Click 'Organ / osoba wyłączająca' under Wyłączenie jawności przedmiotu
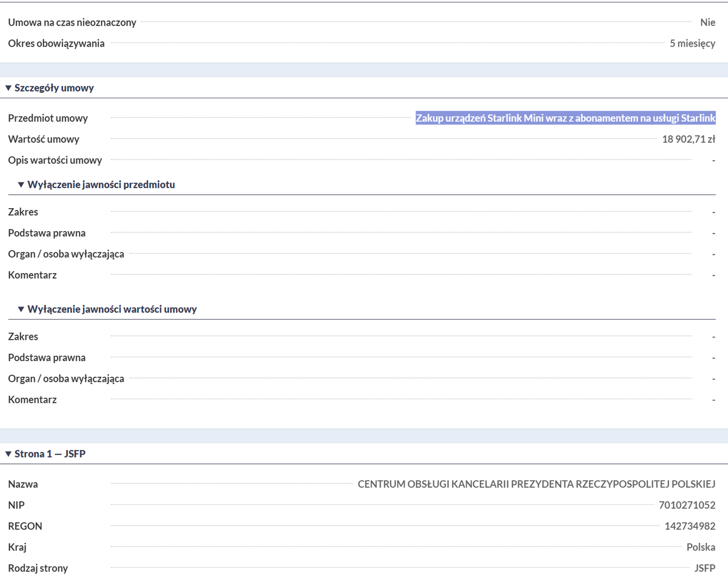 [66, 254]
